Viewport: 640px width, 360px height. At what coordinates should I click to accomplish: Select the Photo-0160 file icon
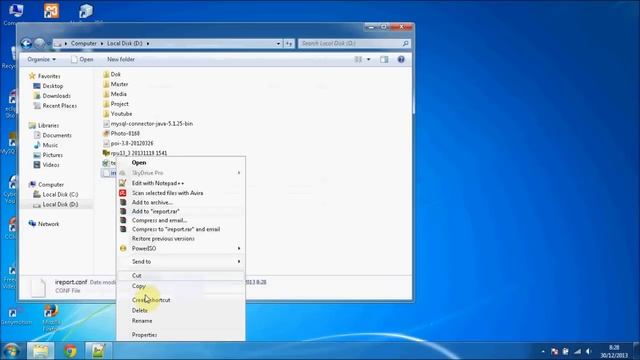coord(106,133)
